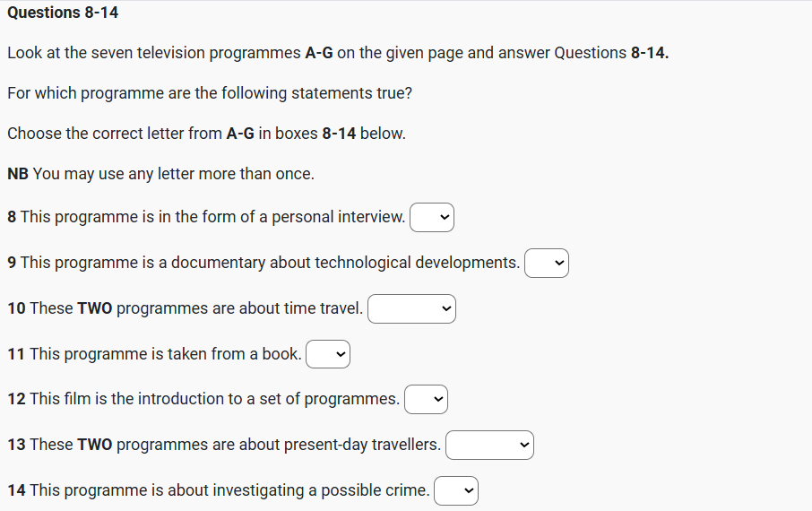The height and width of the screenshot is (511, 812).
Task: Click the "For which programme" instruction line
Action: coord(210,93)
